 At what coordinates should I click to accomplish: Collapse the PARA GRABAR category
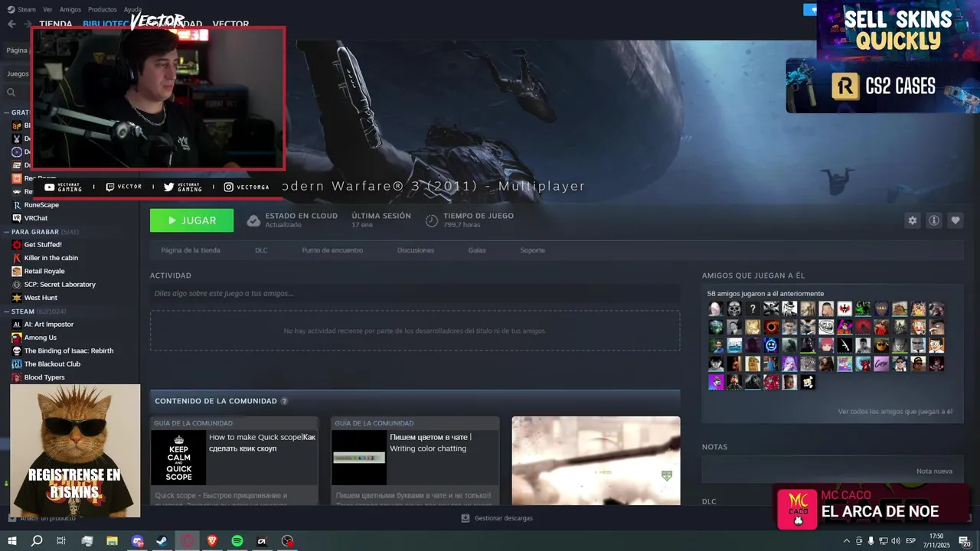coord(7,231)
